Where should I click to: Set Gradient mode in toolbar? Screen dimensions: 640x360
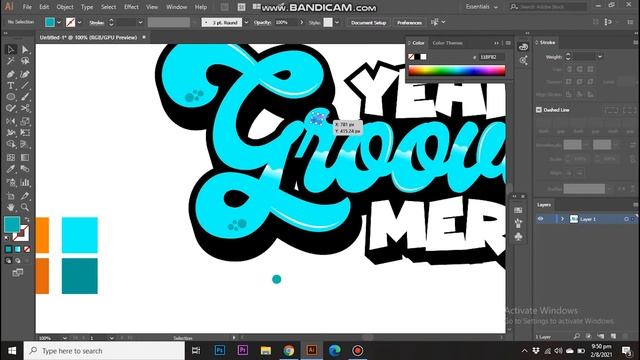pos(18,249)
